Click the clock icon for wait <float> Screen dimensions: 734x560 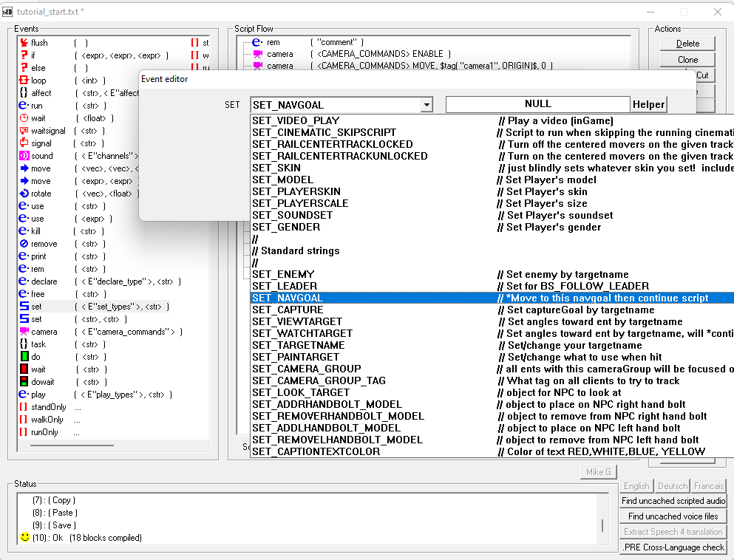[x=24, y=118]
